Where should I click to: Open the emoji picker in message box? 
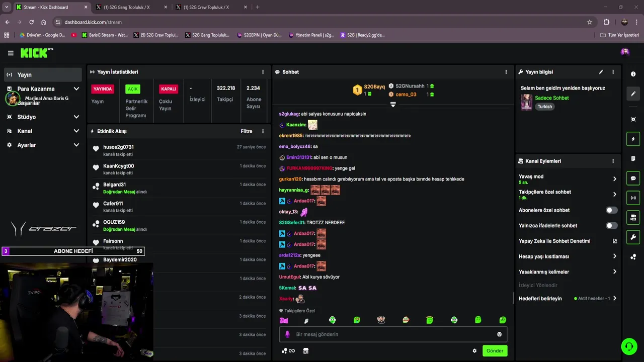499,334
